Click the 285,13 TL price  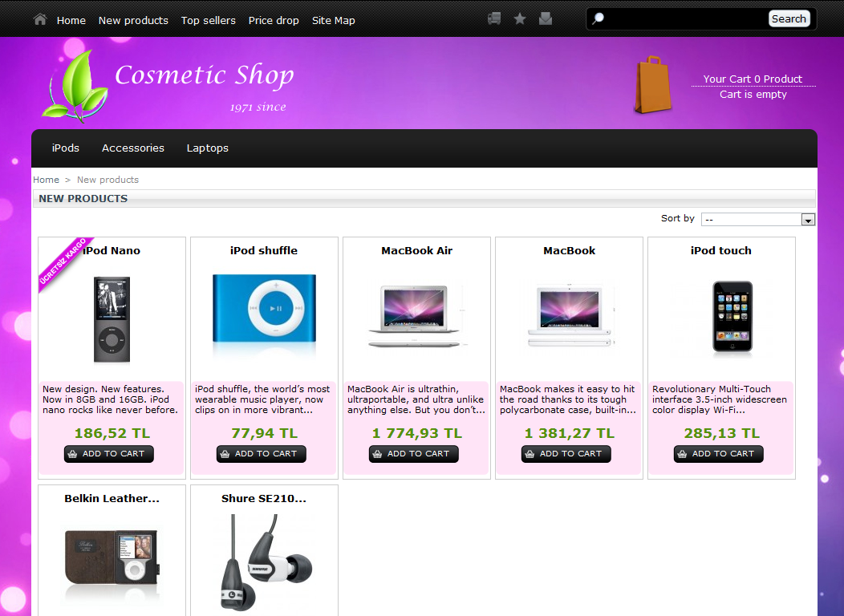pos(721,434)
